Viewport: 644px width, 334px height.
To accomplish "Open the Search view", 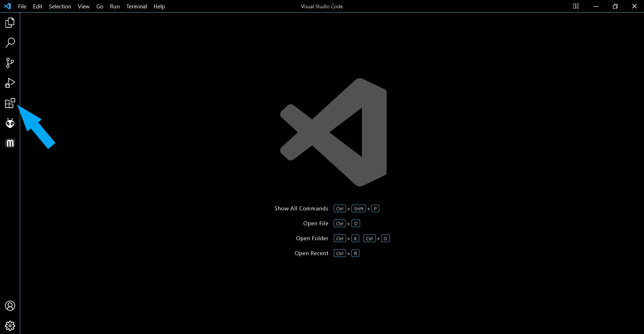I will pyautogui.click(x=10, y=43).
